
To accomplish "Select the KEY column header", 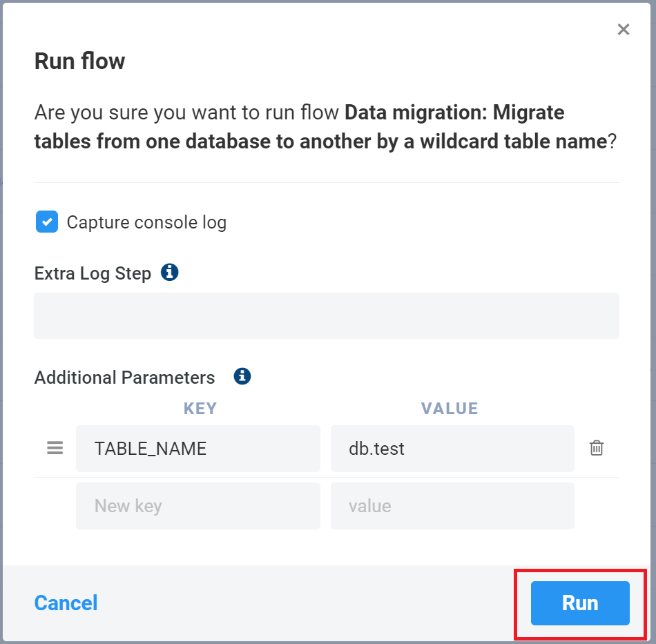I will (x=200, y=409).
